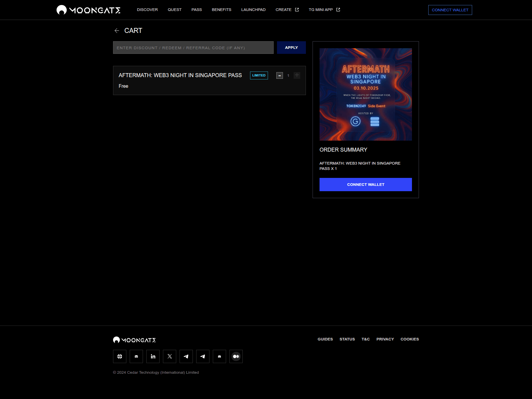Open the Telegram icon next to Discord icon
Image resolution: width=532 pixels, height=399 pixels.
tap(203, 356)
